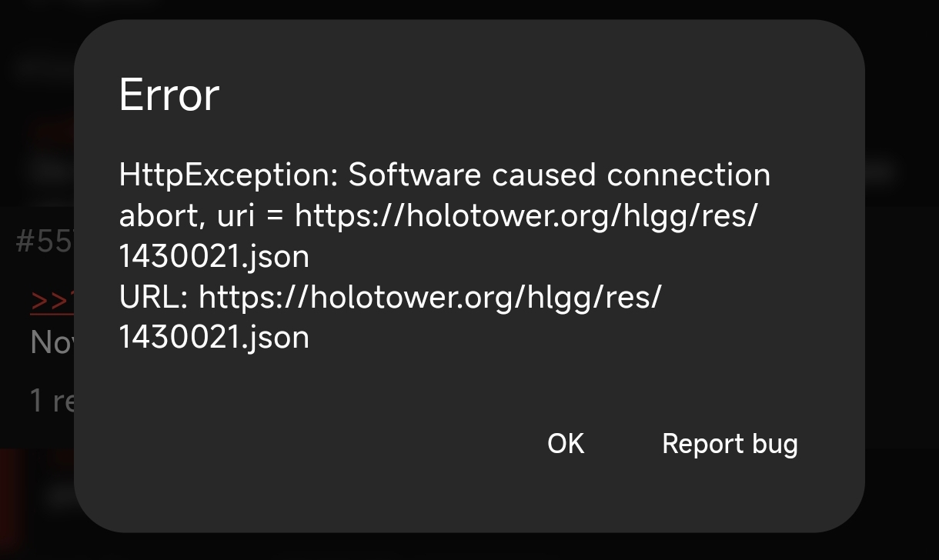
Task: Click the Report bug button
Action: tap(730, 444)
